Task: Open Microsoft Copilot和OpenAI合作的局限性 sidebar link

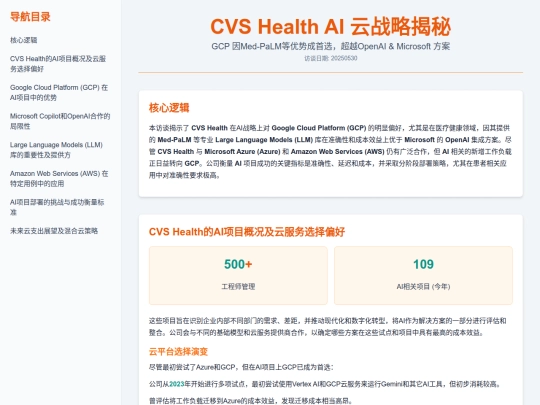Action: click(x=60, y=121)
